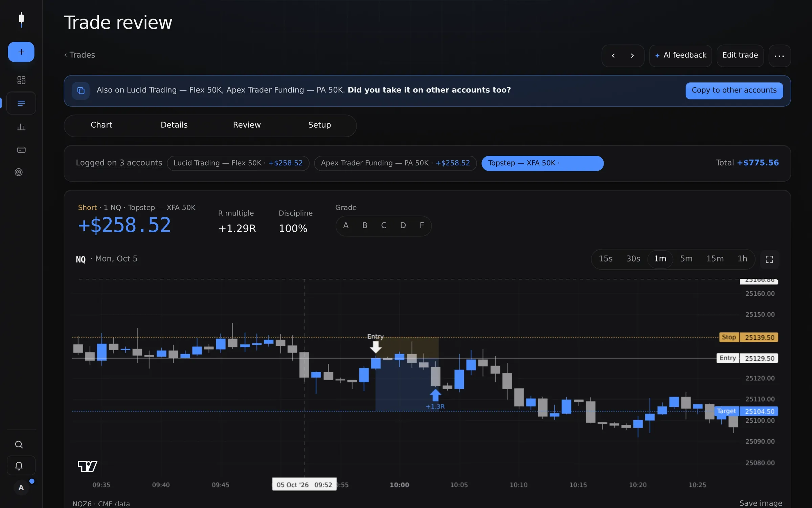The image size is (812, 508).
Task: Click Copy to other accounts button
Action: [734, 90]
